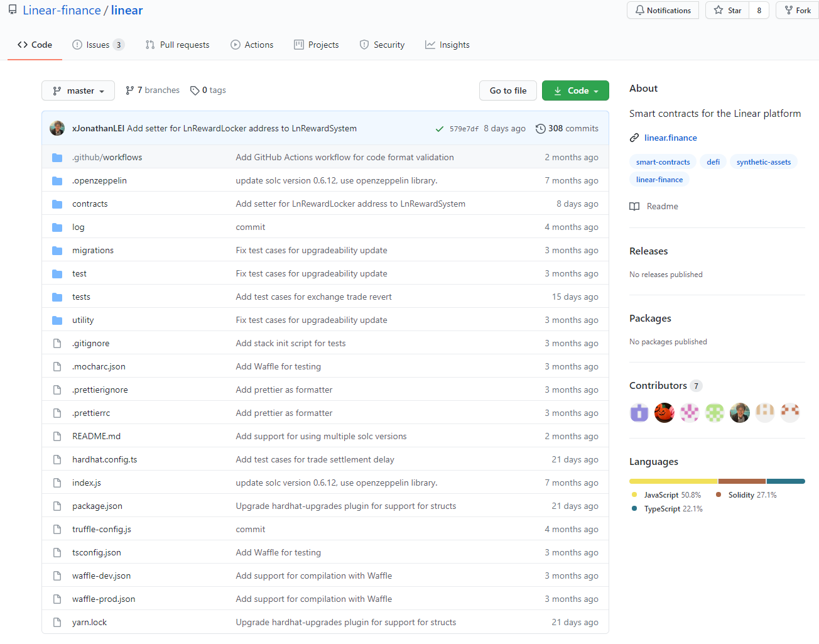Click the star count 8
The width and height of the screenshot is (819, 644).
click(x=759, y=10)
